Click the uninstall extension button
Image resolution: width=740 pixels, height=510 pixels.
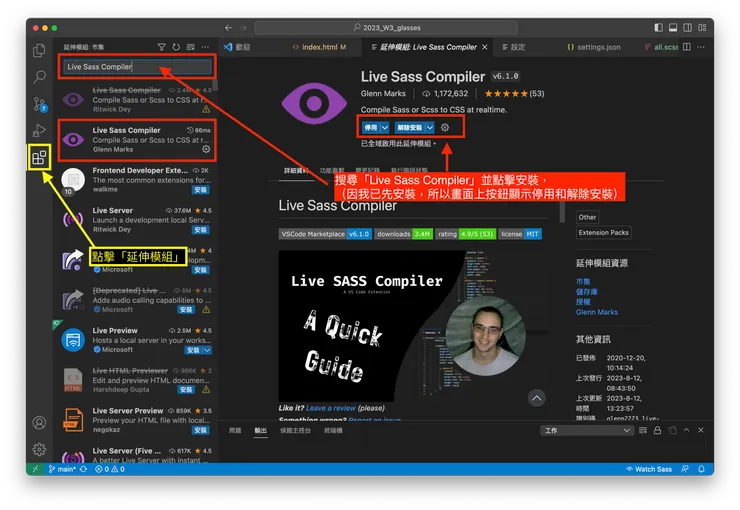click(x=409, y=127)
